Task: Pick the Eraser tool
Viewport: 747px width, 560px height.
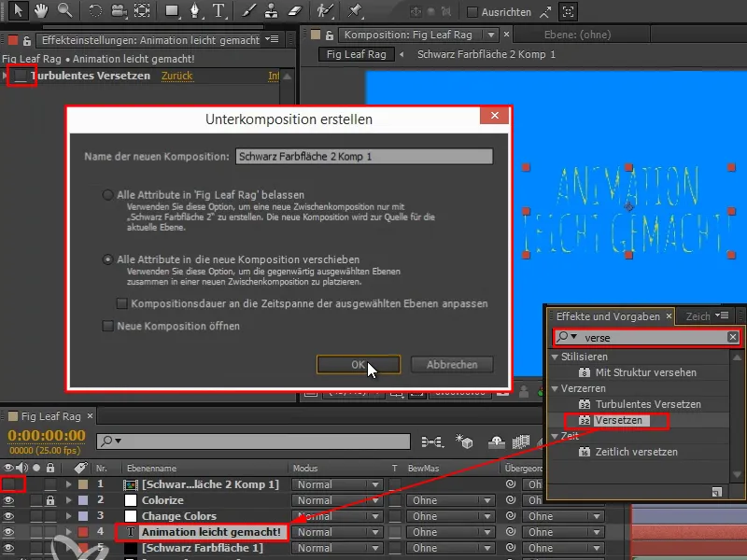Action: pyautogui.click(x=292, y=11)
